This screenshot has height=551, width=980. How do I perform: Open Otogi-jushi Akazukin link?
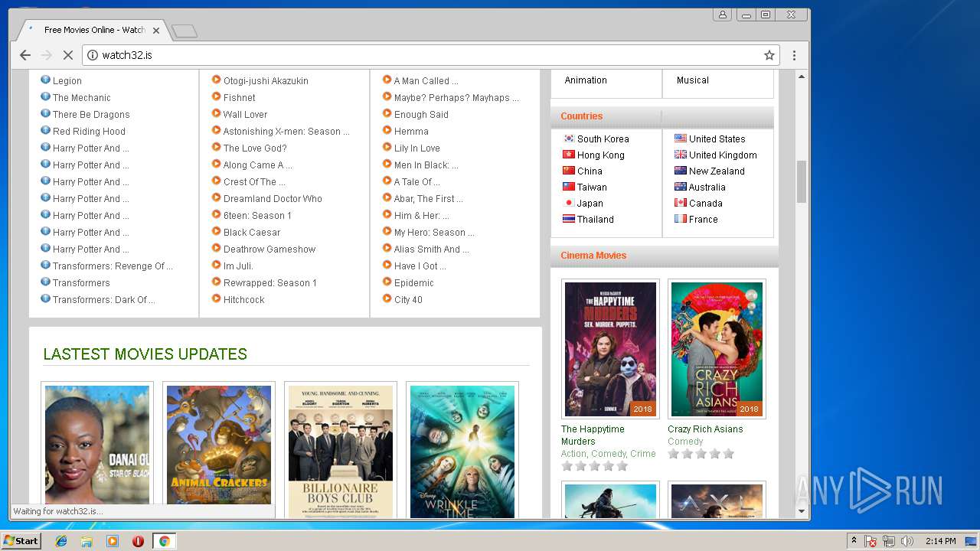pyautogui.click(x=266, y=81)
